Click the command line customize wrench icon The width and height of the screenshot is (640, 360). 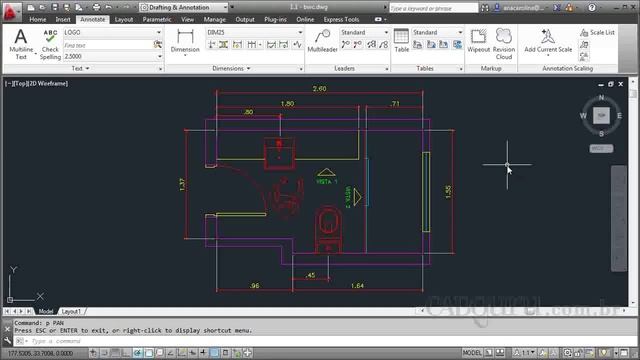(7, 341)
